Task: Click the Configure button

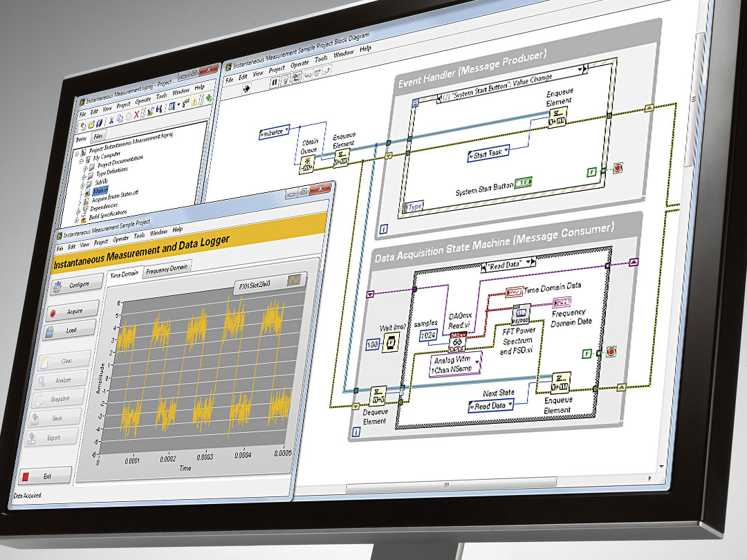Action: (77, 285)
